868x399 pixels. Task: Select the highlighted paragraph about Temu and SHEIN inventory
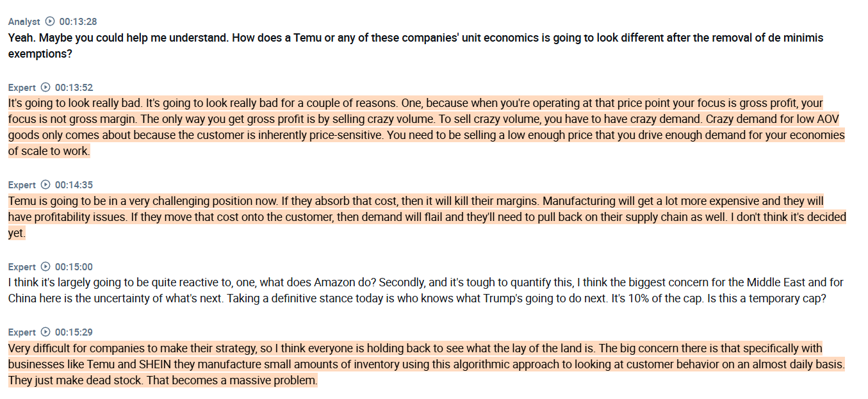pyautogui.click(x=427, y=364)
